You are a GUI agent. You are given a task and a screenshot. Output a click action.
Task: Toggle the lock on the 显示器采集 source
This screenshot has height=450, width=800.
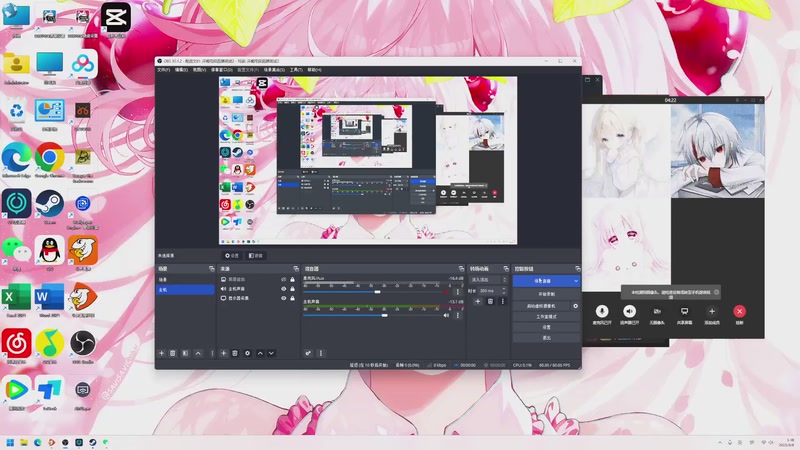292,298
